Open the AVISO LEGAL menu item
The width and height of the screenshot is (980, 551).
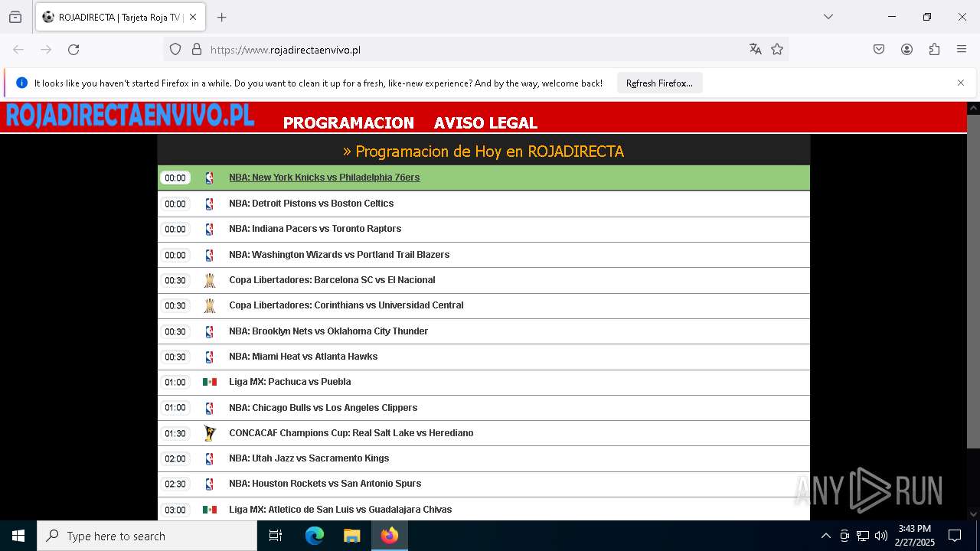pos(485,122)
